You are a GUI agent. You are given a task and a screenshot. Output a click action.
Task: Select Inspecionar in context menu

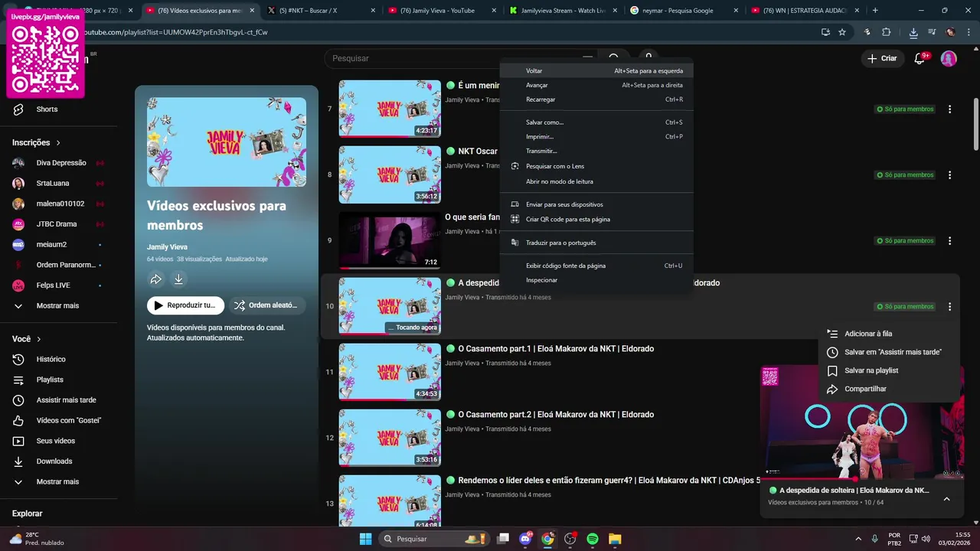[x=596, y=280]
